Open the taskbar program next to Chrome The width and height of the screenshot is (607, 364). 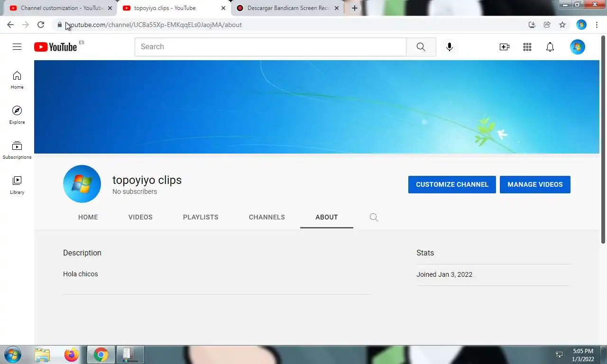(130, 355)
